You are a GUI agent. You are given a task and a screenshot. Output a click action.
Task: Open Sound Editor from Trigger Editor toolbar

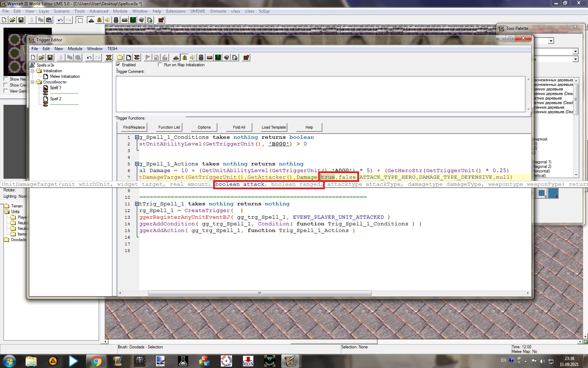(193, 57)
